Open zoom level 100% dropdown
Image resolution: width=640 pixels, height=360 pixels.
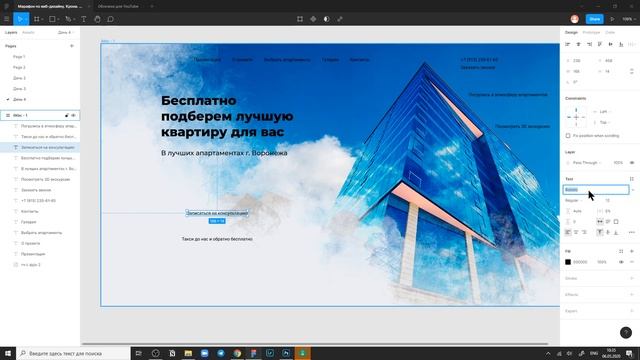point(629,19)
